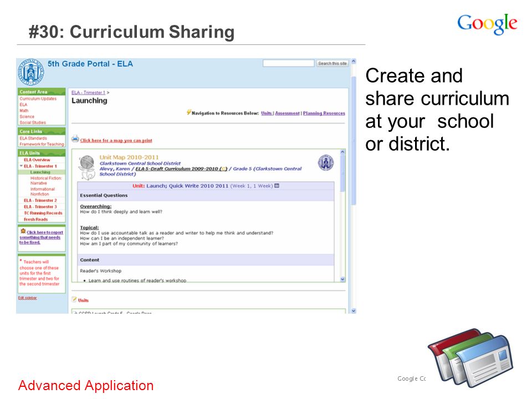Open the Planning Resources link
The width and height of the screenshot is (532, 399).
[x=324, y=113]
